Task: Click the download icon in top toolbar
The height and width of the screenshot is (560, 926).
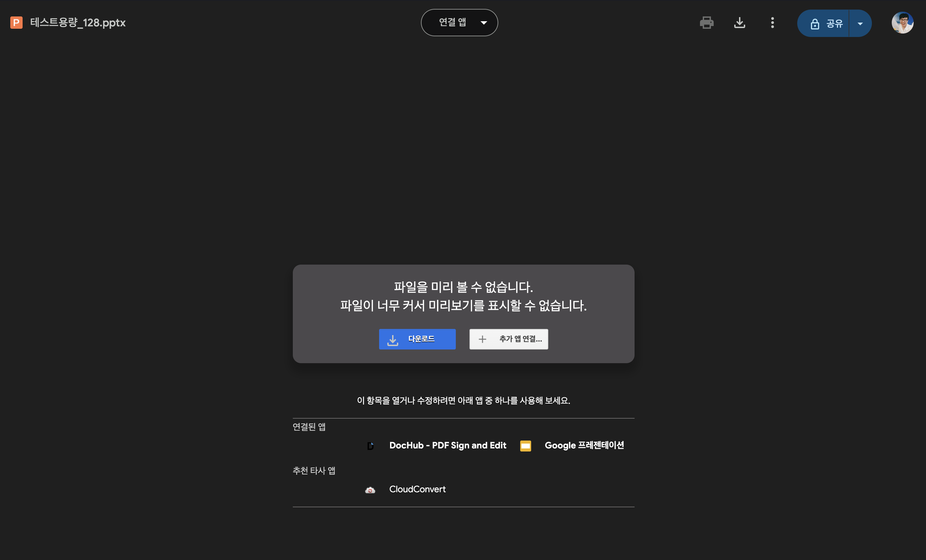Action: point(739,23)
